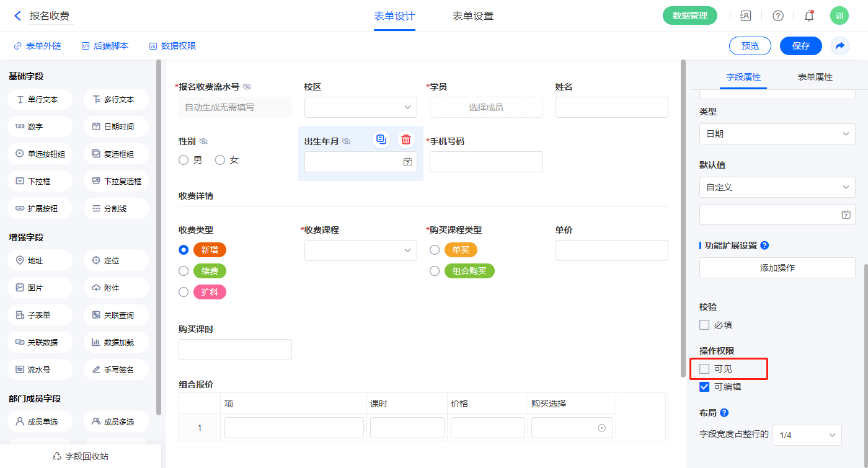Select the 续费 radio option
Viewport: 868px width, 468px height.
pos(184,271)
